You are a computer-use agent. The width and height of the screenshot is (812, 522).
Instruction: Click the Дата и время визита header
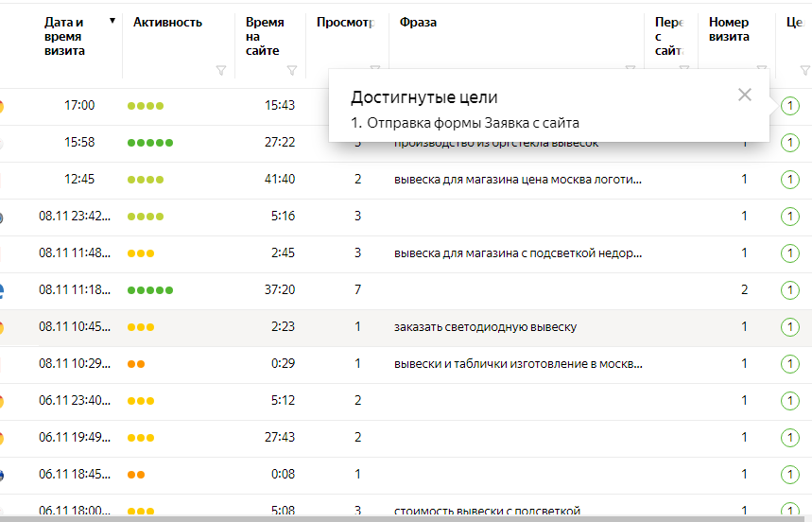(64, 36)
